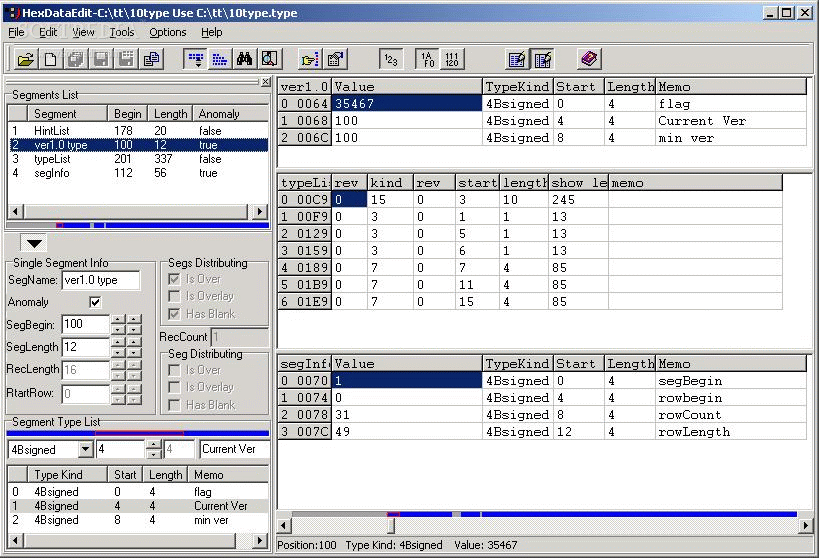
Task: Click the blue segment map bar under Segments List
Action: 137,225
